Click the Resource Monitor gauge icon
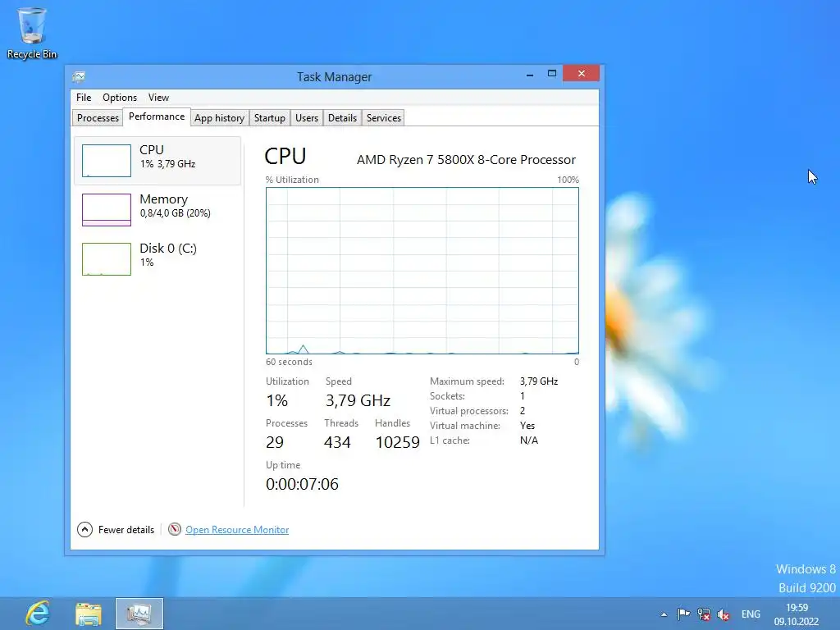 click(x=175, y=529)
